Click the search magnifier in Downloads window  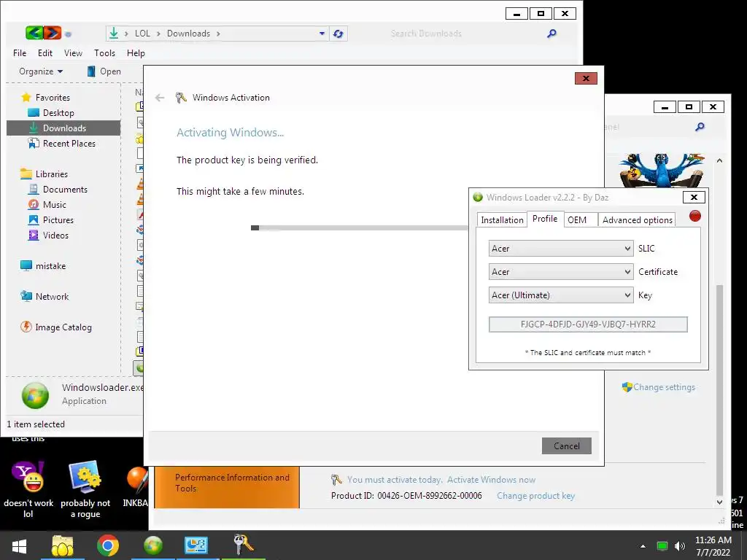(551, 34)
